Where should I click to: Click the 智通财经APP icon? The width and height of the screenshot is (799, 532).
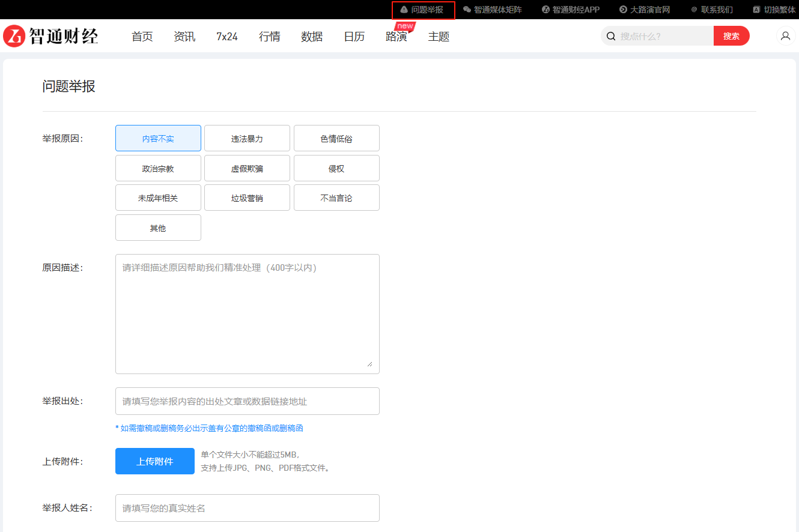[545, 10]
